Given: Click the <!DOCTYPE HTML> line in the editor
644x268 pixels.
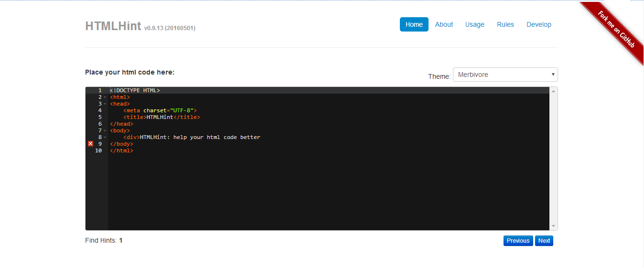Looking at the screenshot, I should (x=135, y=90).
